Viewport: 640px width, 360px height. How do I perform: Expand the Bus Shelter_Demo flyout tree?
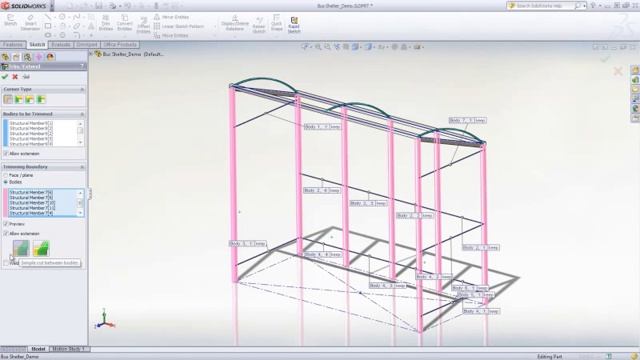[x=92, y=53]
